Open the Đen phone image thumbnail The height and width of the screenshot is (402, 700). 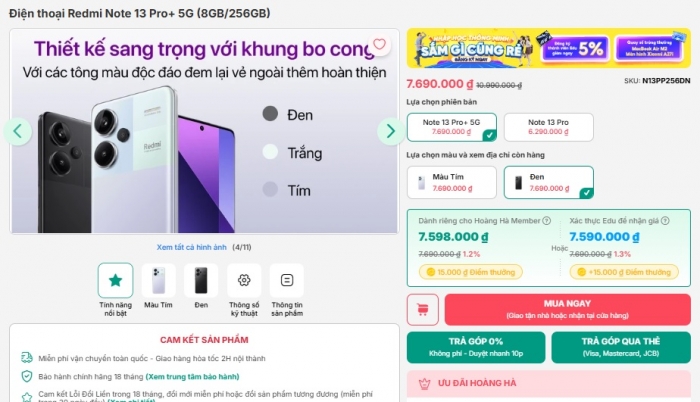(201, 281)
